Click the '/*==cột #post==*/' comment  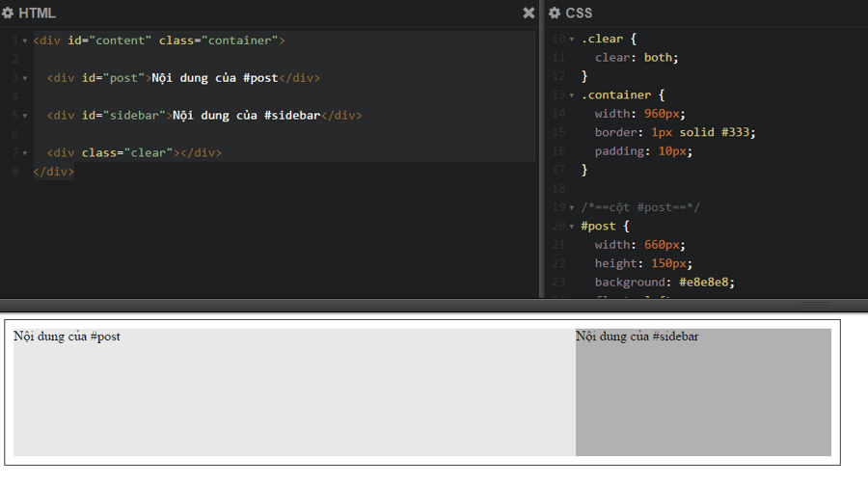640,207
